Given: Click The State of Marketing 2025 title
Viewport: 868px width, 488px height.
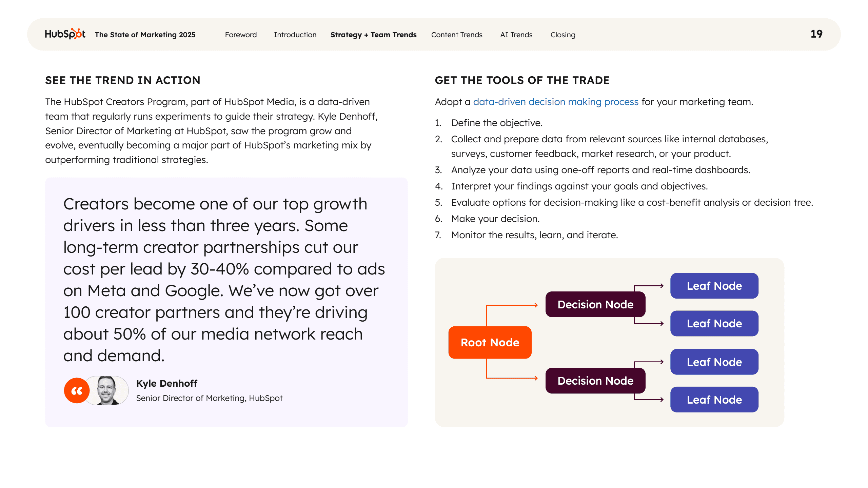Looking at the screenshot, I should click(145, 35).
